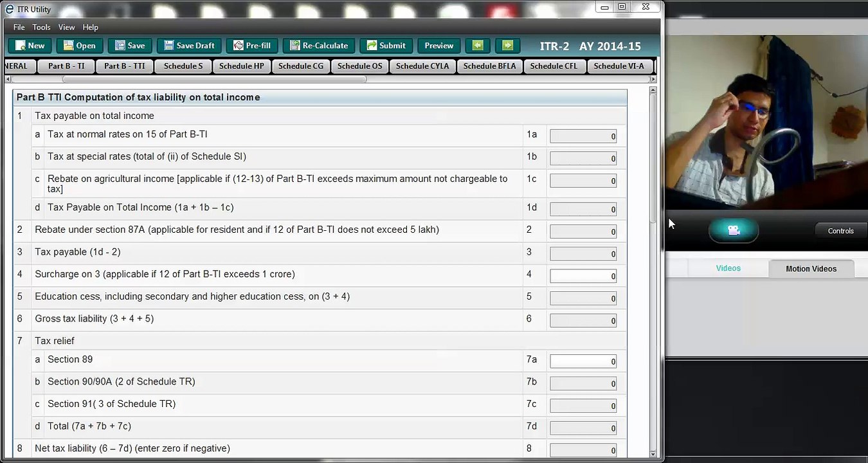Screen dimensions: 868x463
Task: Click the Section 89 field 7a
Action: pos(583,361)
